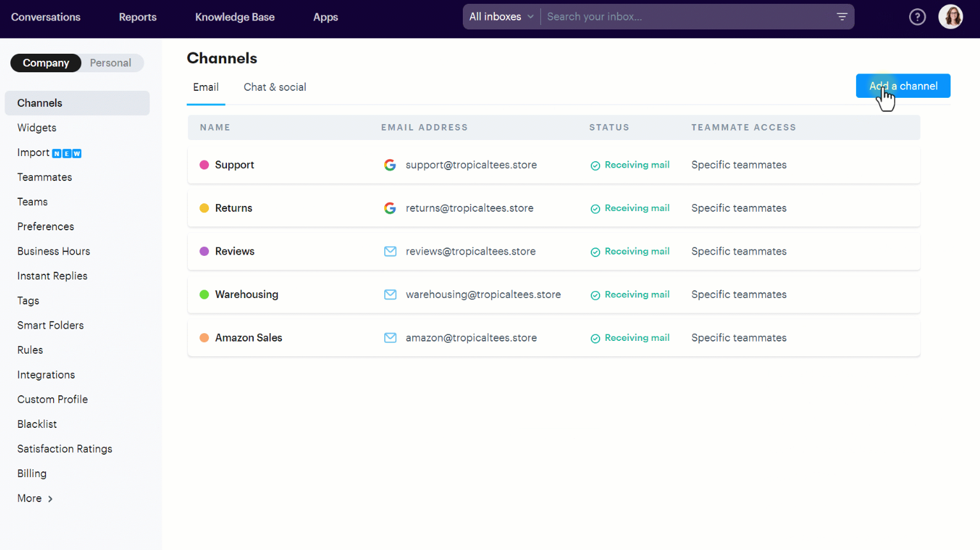Viewport: 980px width, 550px height.
Task: Click the Gmail icon on the Returns row
Action: [390, 208]
